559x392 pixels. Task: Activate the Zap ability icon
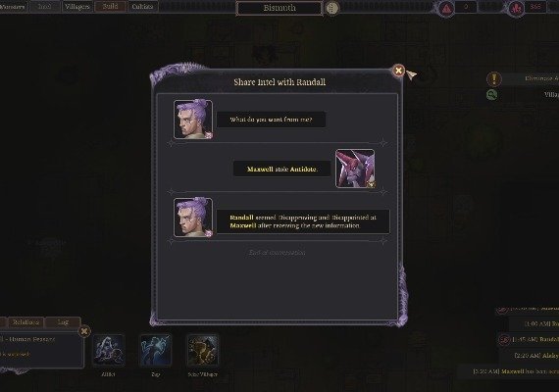click(155, 350)
